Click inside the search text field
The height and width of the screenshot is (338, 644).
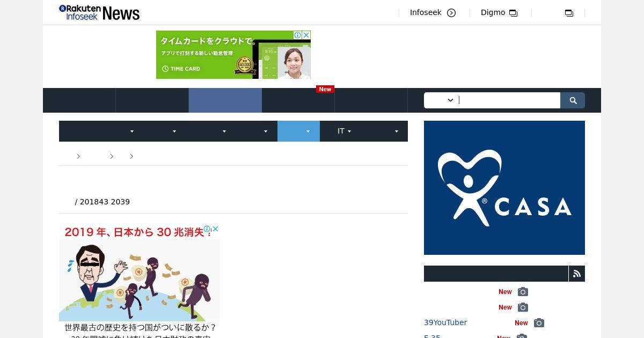pyautogui.click(x=509, y=100)
